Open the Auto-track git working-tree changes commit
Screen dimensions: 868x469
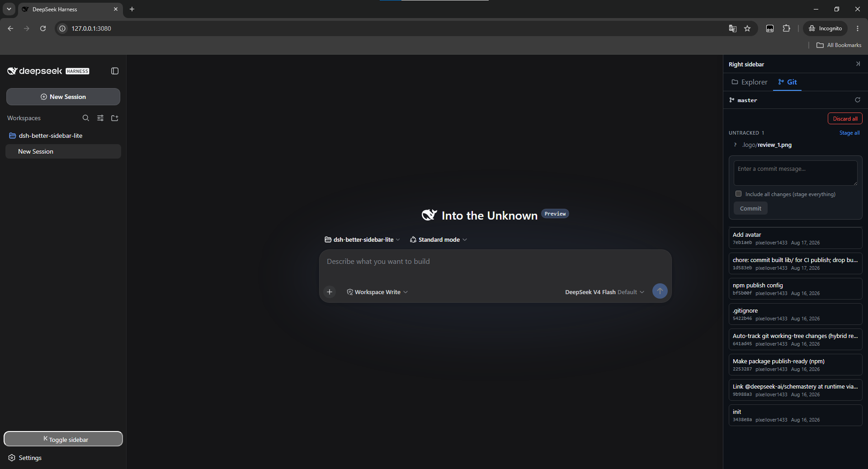coord(796,339)
